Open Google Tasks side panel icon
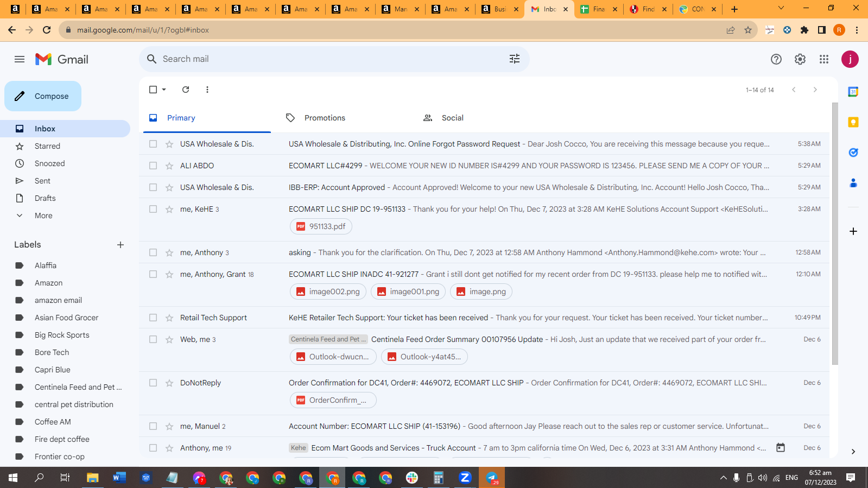This screenshot has width=868, height=488. click(853, 153)
